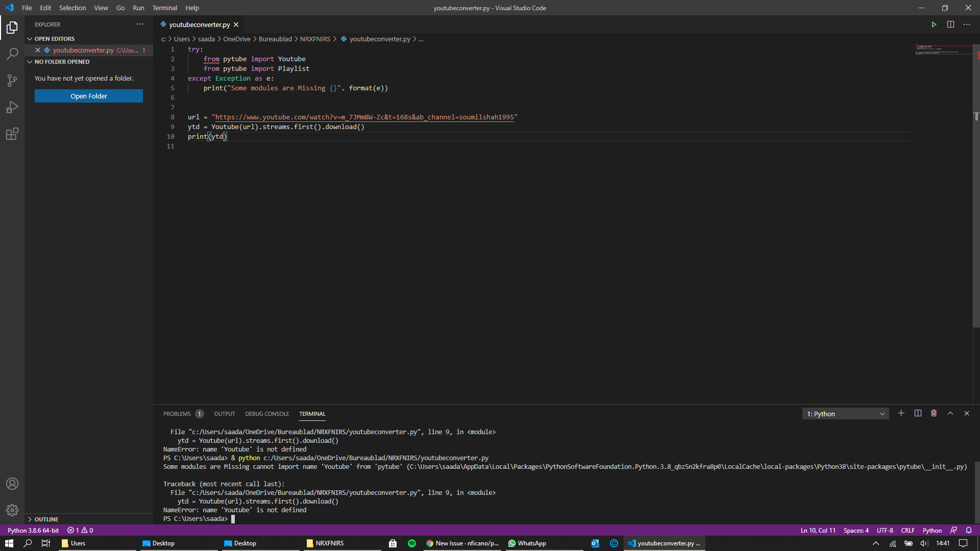Open the Search view in the activity bar
Screen dimensions: 980x551
point(12,54)
